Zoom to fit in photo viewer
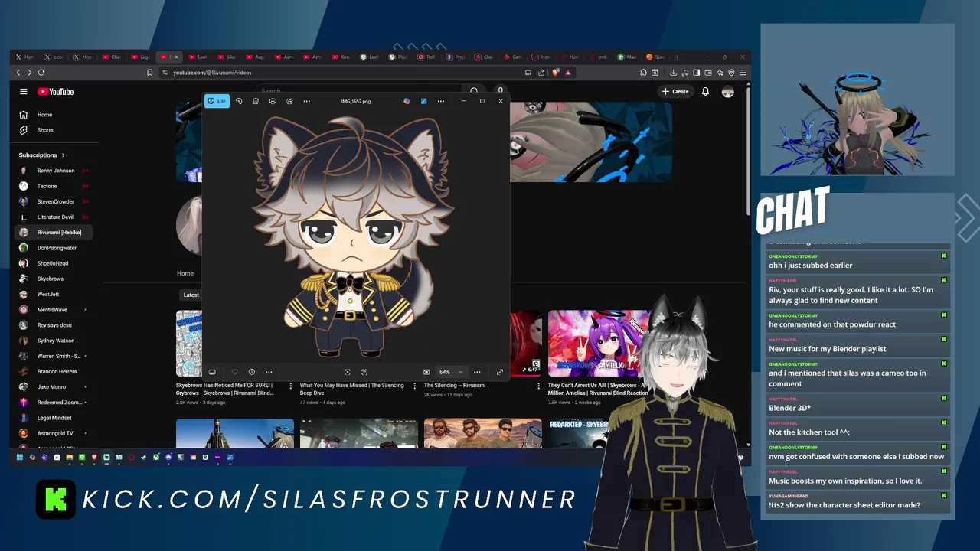The height and width of the screenshot is (551, 980). [x=348, y=372]
